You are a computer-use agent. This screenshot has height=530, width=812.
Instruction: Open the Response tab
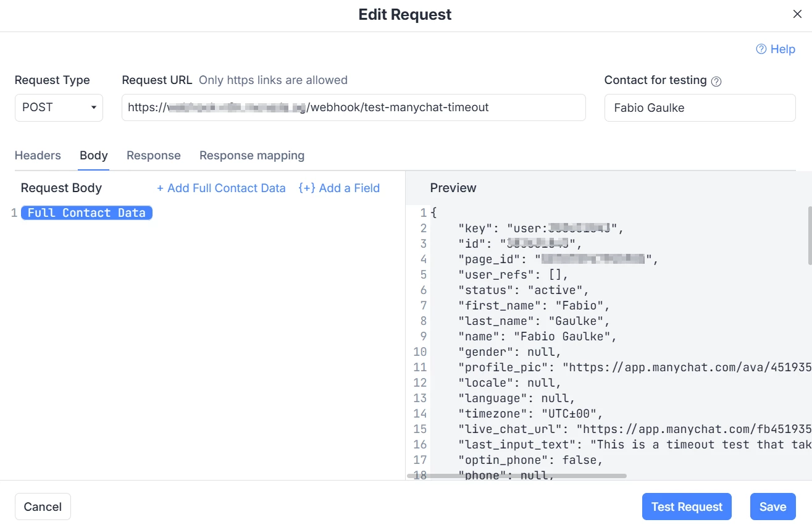(154, 156)
